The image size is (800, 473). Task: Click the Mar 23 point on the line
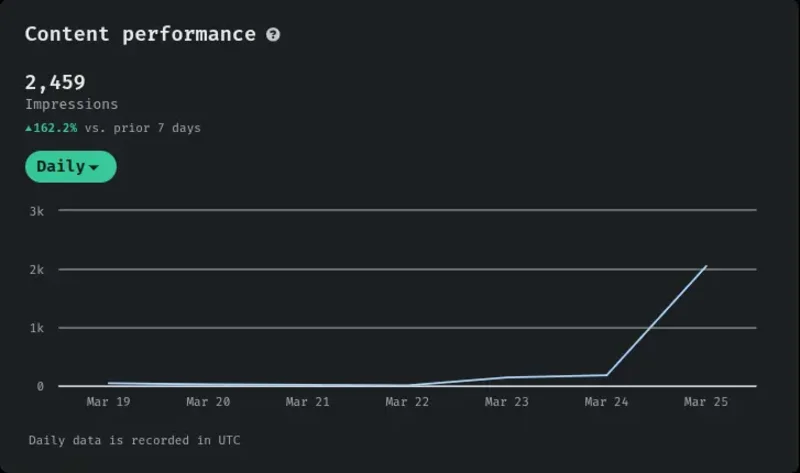[507, 378]
